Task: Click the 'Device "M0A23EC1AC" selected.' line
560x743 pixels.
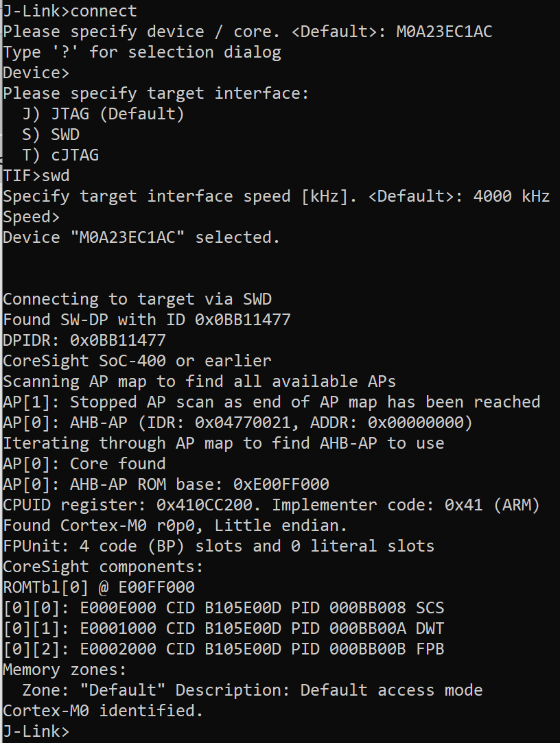Action: pos(141,237)
